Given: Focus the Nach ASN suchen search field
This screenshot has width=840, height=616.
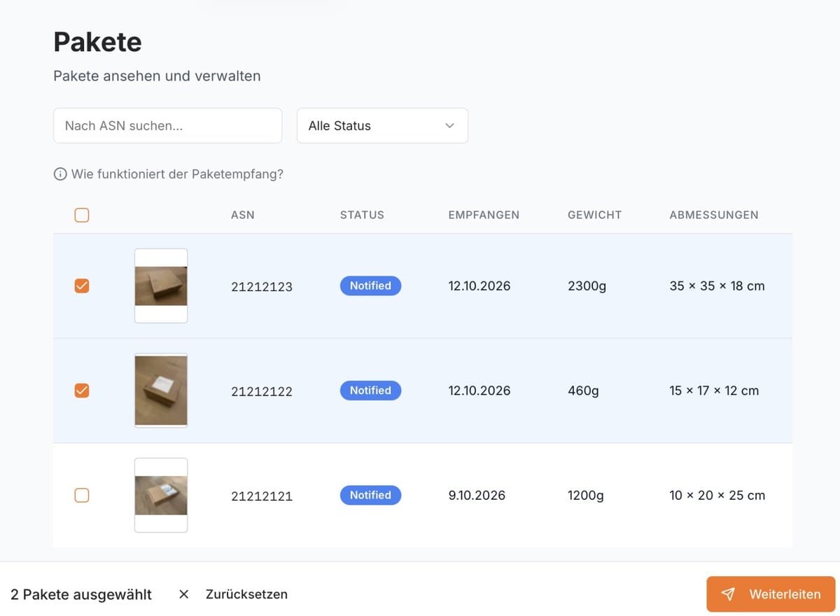Looking at the screenshot, I should tap(168, 126).
